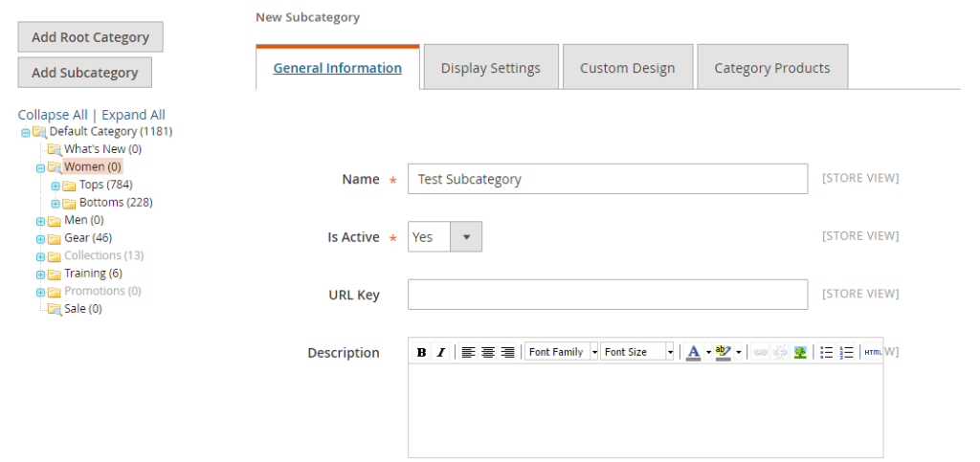
Task: Switch to the Display Settings tab
Action: pos(490,68)
